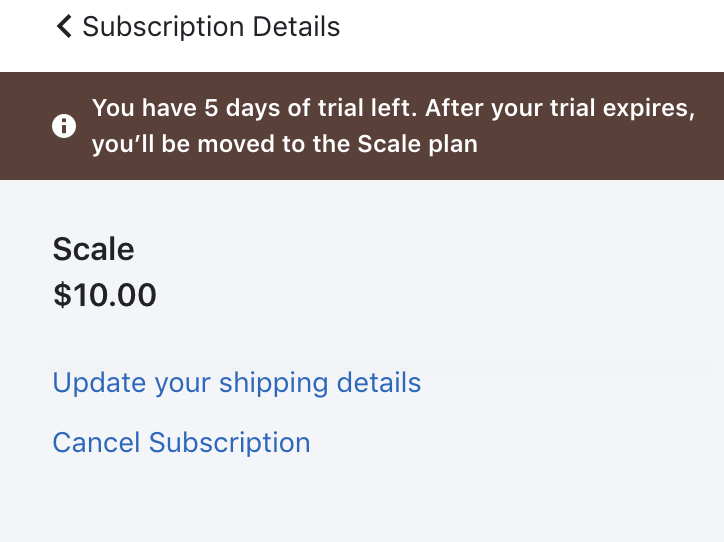
Task: Click the $10.00 plan price
Action: click(104, 295)
